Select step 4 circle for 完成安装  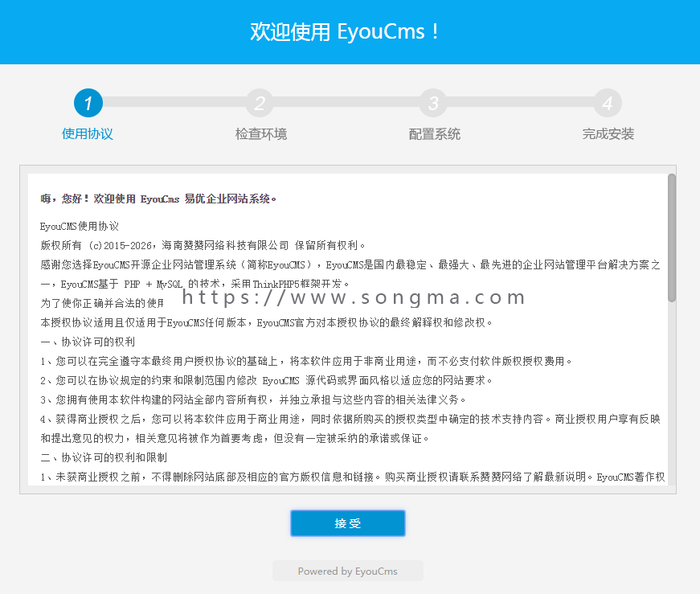(x=607, y=103)
